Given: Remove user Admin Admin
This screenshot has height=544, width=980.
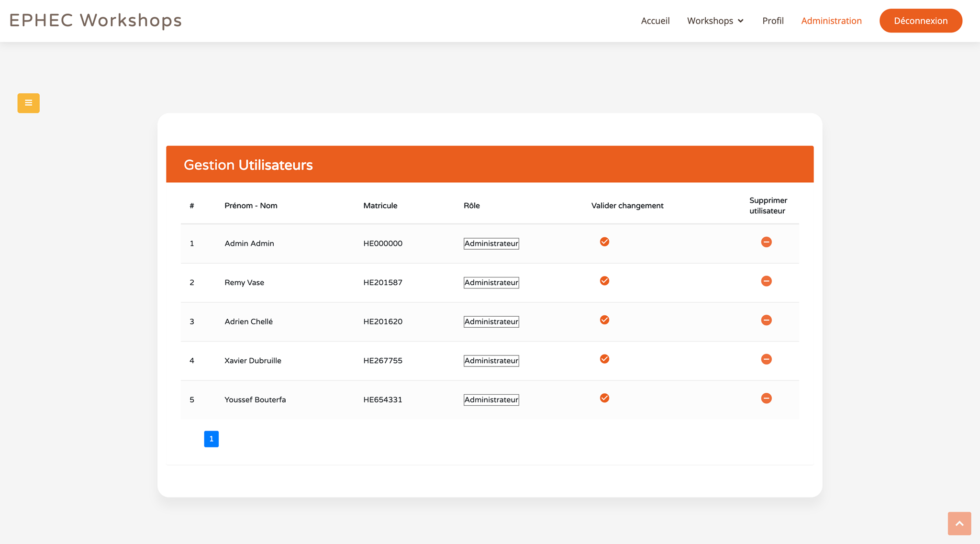Looking at the screenshot, I should click(x=766, y=242).
